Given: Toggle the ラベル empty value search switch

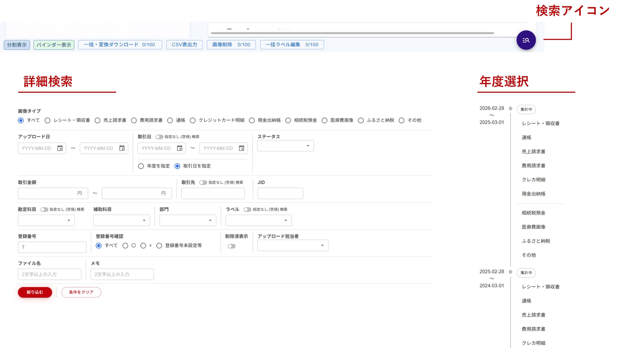Looking at the screenshot, I should tap(247, 209).
